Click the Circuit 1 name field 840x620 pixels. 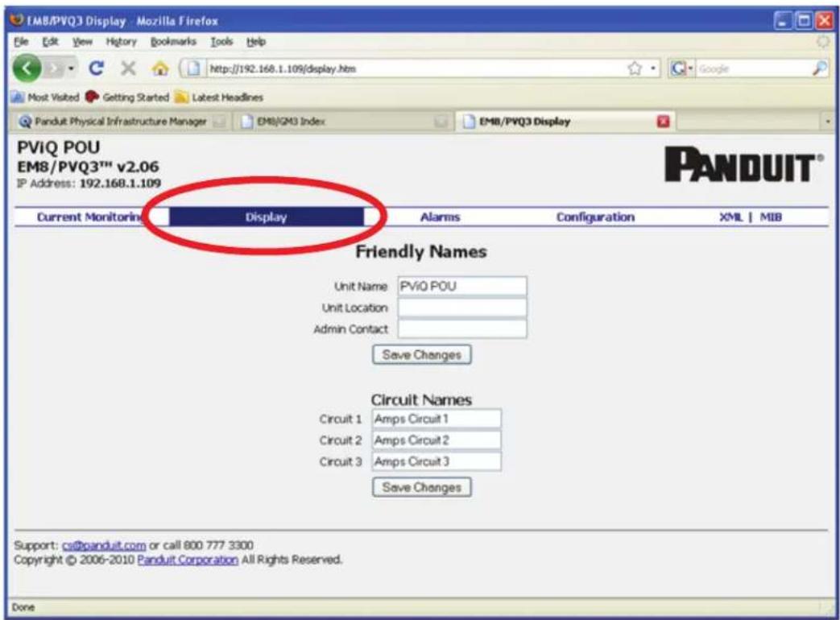(x=436, y=419)
